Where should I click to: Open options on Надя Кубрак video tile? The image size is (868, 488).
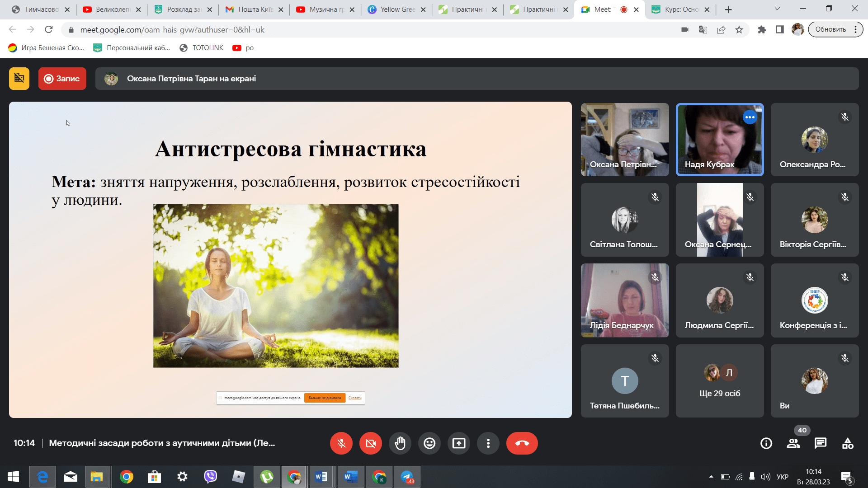[x=750, y=117]
